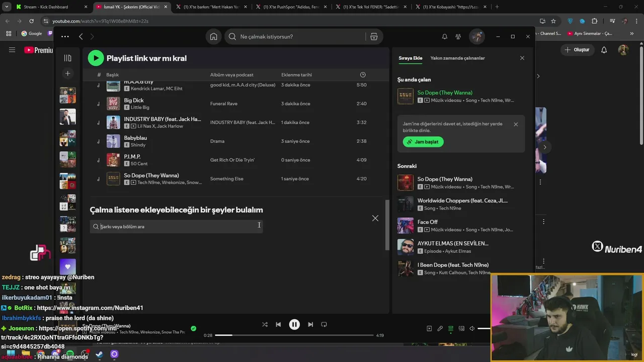Skip to the next track
Viewport: 644px width, 362px height.
coord(310,324)
